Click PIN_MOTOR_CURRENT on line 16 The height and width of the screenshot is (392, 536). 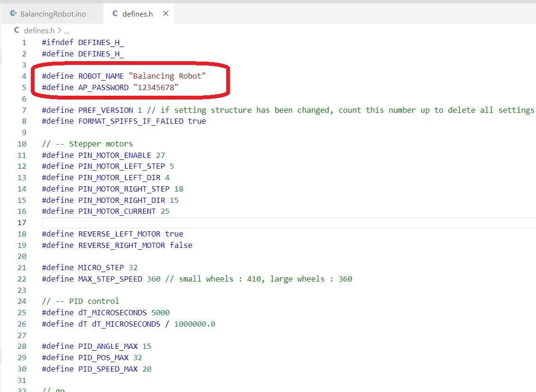pyautogui.click(x=117, y=211)
